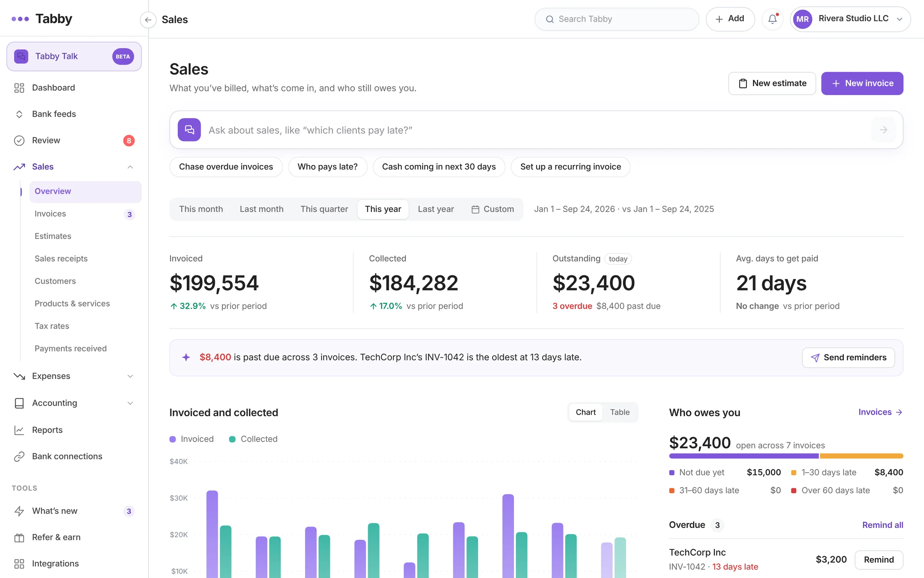The image size is (924, 578).
Task: Click the calendar icon beside Custom
Action: (x=475, y=209)
